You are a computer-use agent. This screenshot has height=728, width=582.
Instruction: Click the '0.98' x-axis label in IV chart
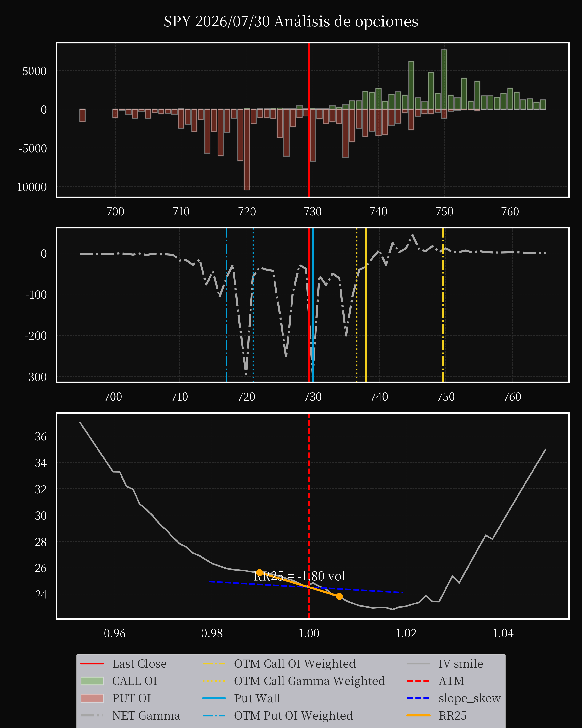click(212, 633)
